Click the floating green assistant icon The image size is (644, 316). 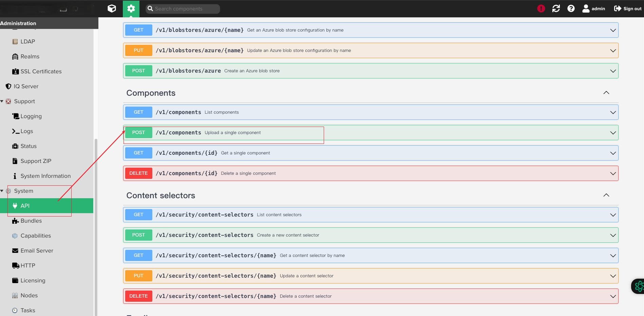[x=639, y=286]
